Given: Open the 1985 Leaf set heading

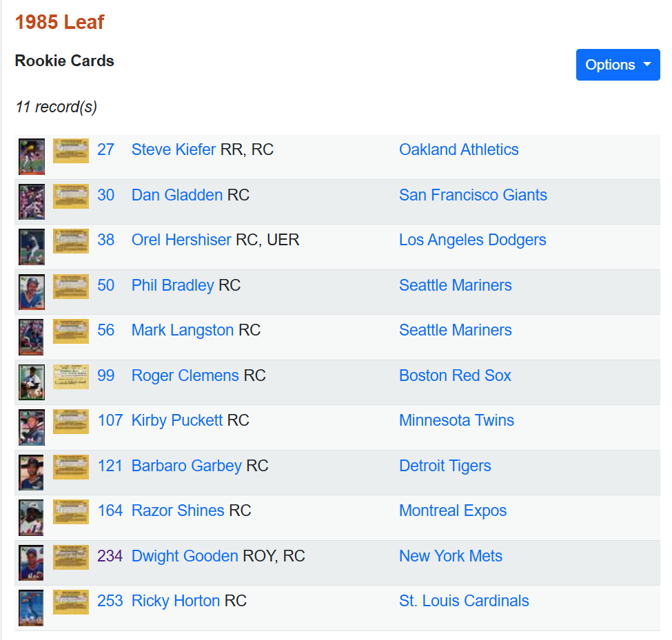Looking at the screenshot, I should pyautogui.click(x=59, y=22).
